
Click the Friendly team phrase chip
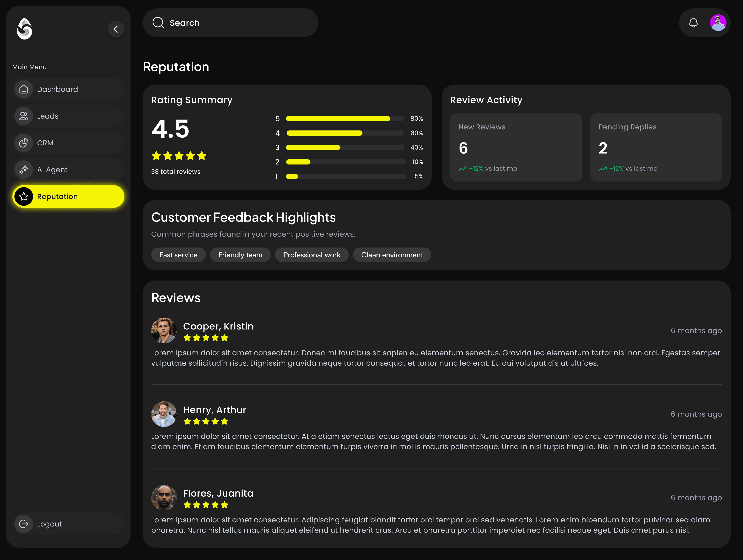(x=240, y=255)
